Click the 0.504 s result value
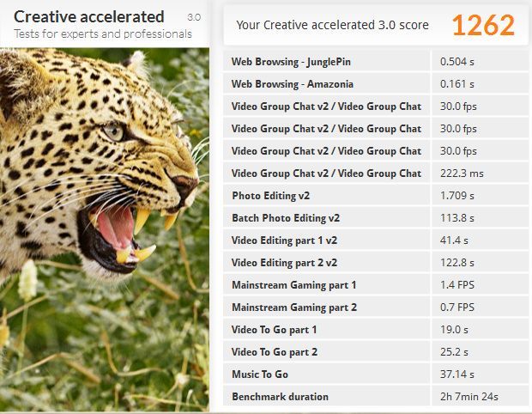 coord(457,62)
